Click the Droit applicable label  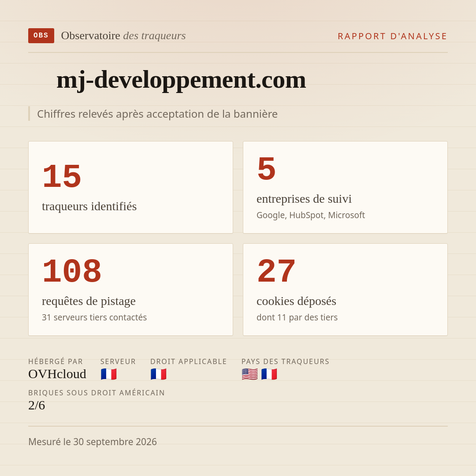click(x=189, y=361)
